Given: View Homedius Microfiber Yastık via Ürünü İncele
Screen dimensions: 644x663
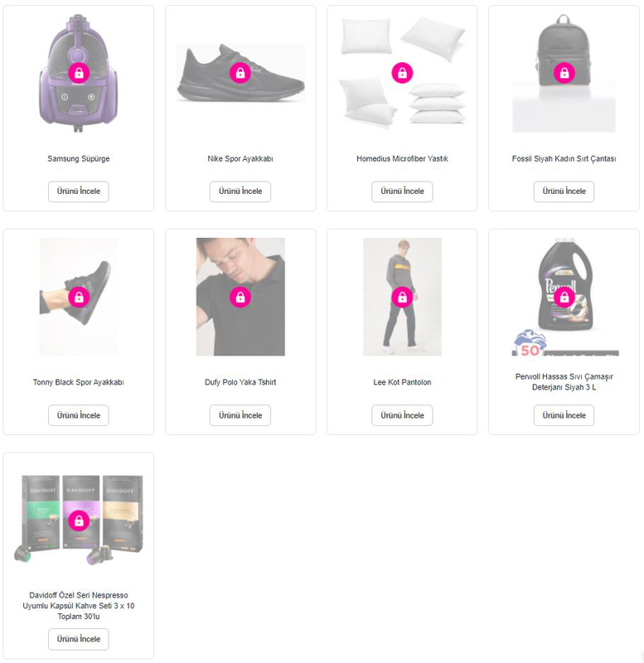Looking at the screenshot, I should 402,191.
